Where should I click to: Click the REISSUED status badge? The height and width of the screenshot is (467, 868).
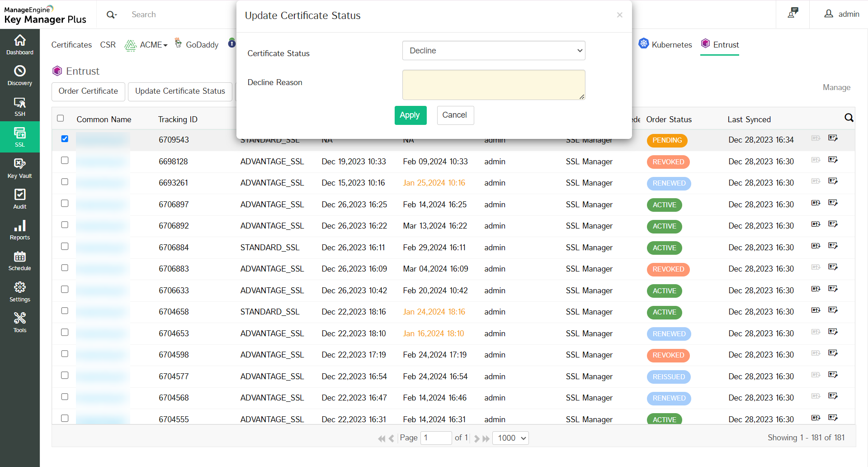coord(669,377)
